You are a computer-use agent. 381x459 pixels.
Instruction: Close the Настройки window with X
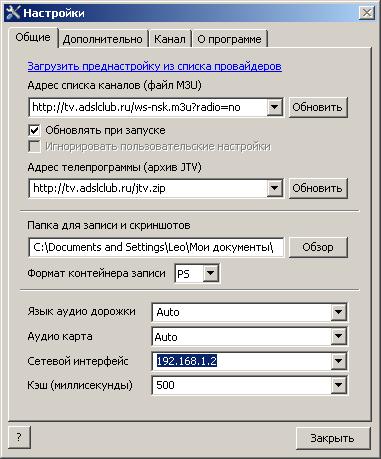coord(367,13)
